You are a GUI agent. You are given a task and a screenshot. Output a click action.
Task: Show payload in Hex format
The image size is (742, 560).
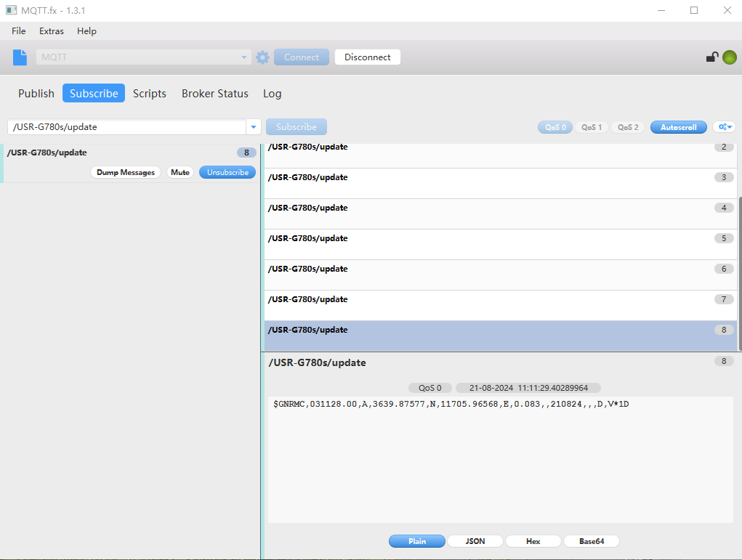point(533,541)
